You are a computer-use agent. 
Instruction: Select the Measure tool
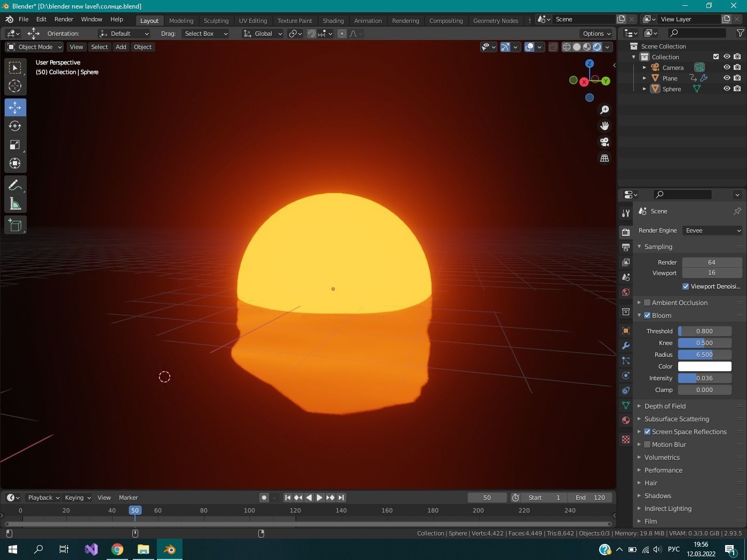(15, 203)
